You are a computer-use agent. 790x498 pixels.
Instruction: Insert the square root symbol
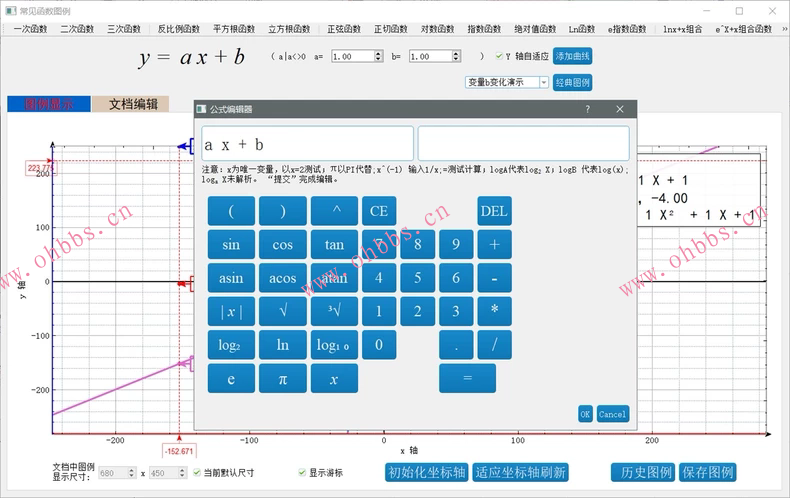pyautogui.click(x=283, y=312)
